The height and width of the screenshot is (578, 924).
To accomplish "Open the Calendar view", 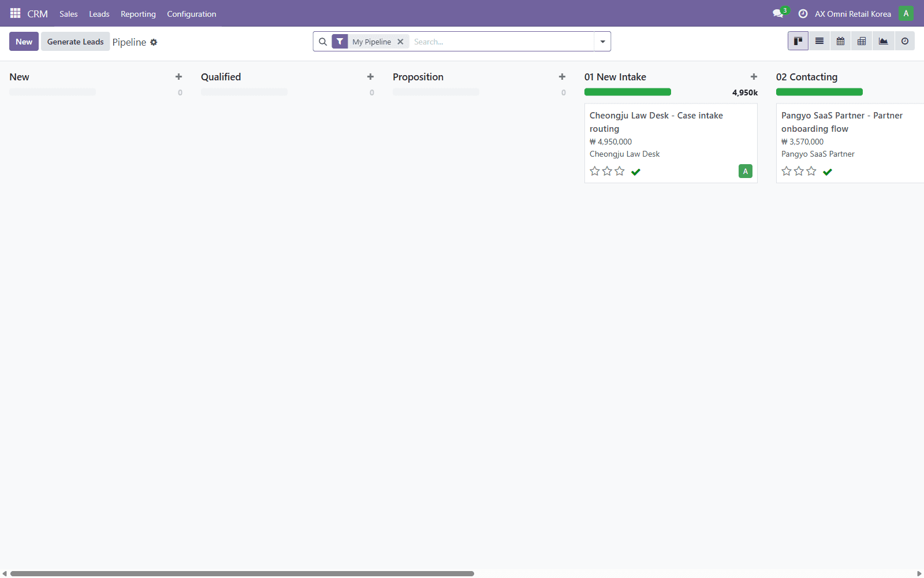I will 840,41.
